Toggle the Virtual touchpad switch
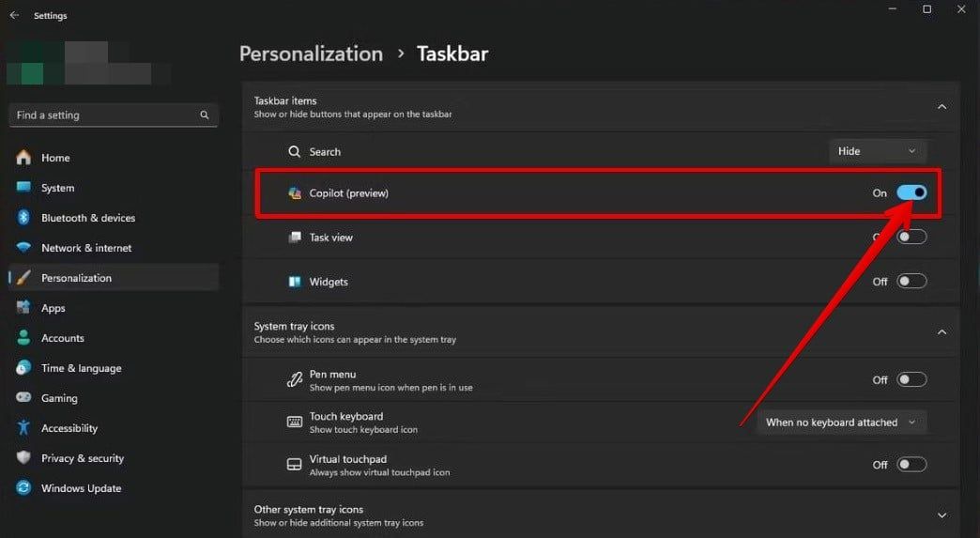The image size is (980, 538). click(x=911, y=464)
